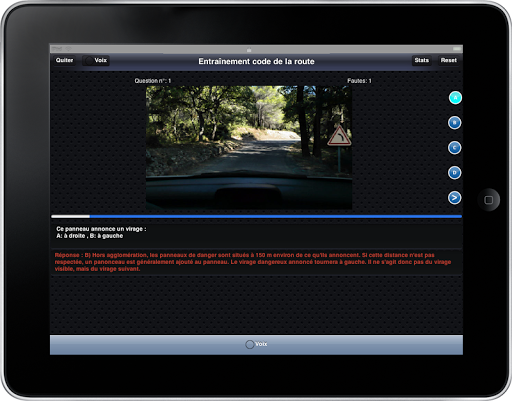Enable the Voix radio circle at bottom
This screenshot has width=512, height=401.
[x=250, y=344]
